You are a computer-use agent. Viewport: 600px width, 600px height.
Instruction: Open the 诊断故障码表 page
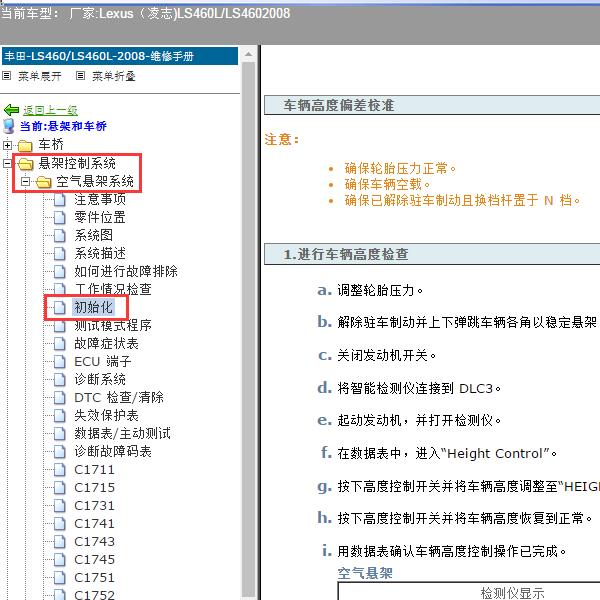(x=113, y=452)
